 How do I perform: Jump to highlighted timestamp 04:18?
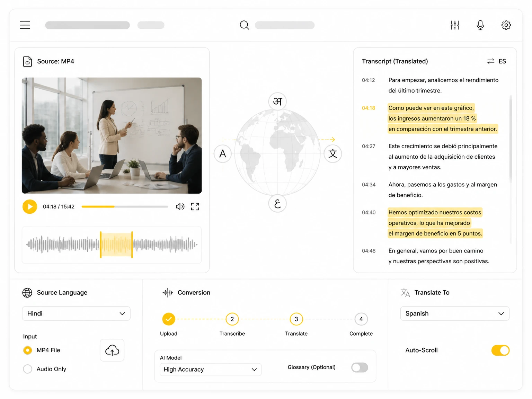[x=368, y=108]
